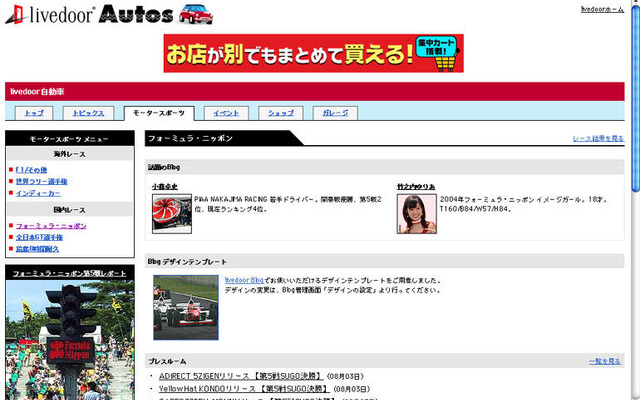Click the 海外レース menu heading
640x400 pixels.
pos(69,154)
